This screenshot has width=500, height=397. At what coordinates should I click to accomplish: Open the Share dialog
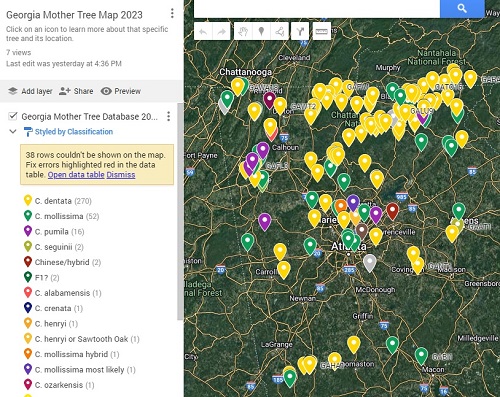pos(76,91)
